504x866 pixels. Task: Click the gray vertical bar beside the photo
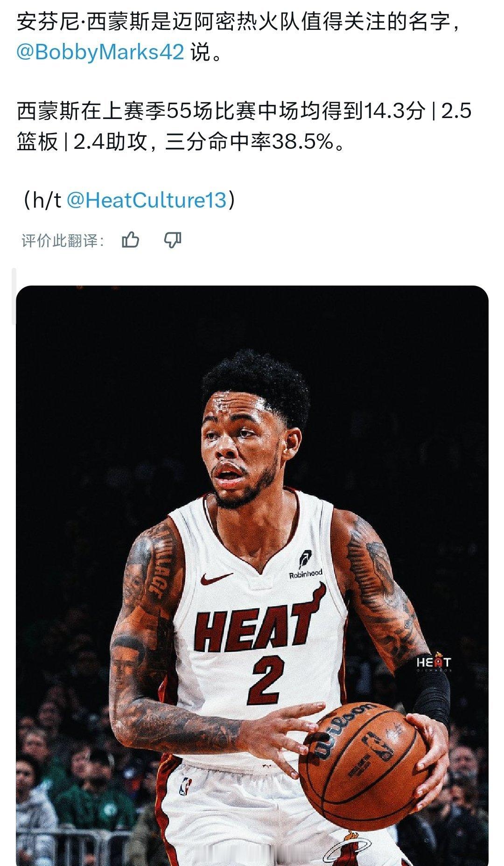(x=14, y=296)
